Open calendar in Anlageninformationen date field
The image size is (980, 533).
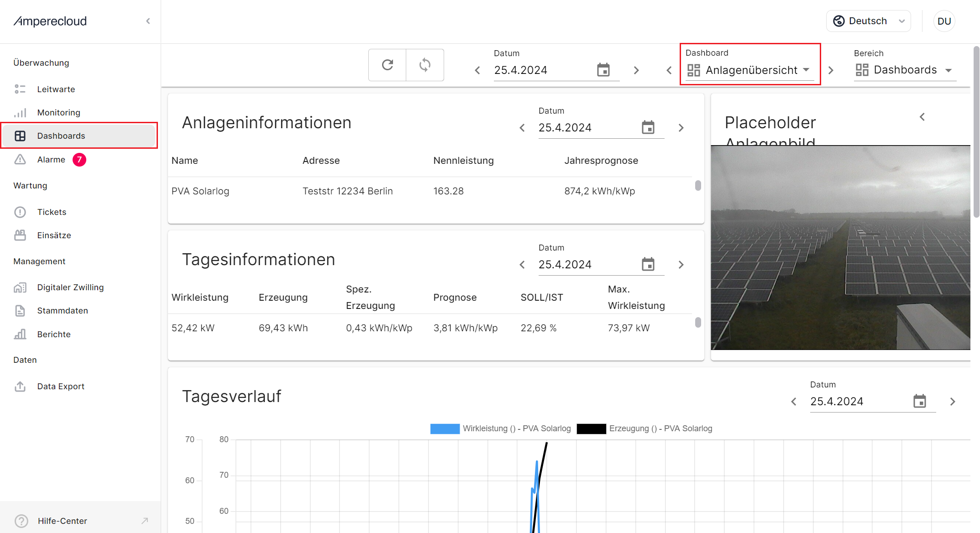point(648,128)
